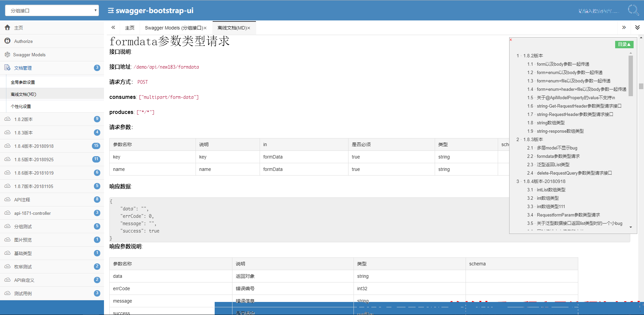Click contents panel scroll-down arrow
The height and width of the screenshot is (315, 644).
(x=631, y=227)
